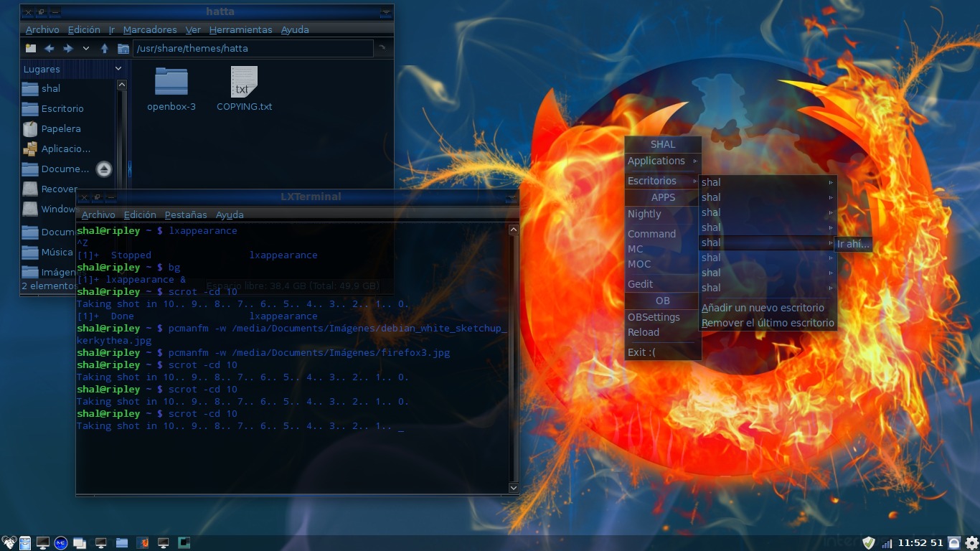Click sidebar scrollbar up arrow in hatta
Image resolution: width=980 pixels, height=551 pixels.
tap(121, 85)
